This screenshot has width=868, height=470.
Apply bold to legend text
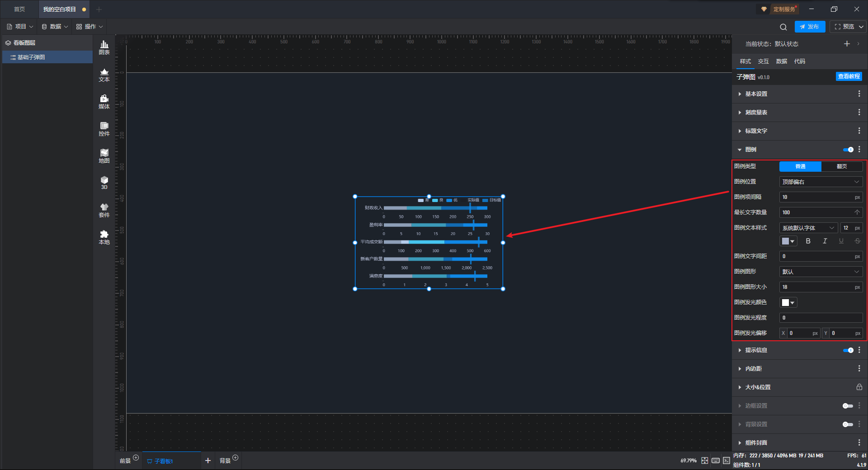click(808, 241)
